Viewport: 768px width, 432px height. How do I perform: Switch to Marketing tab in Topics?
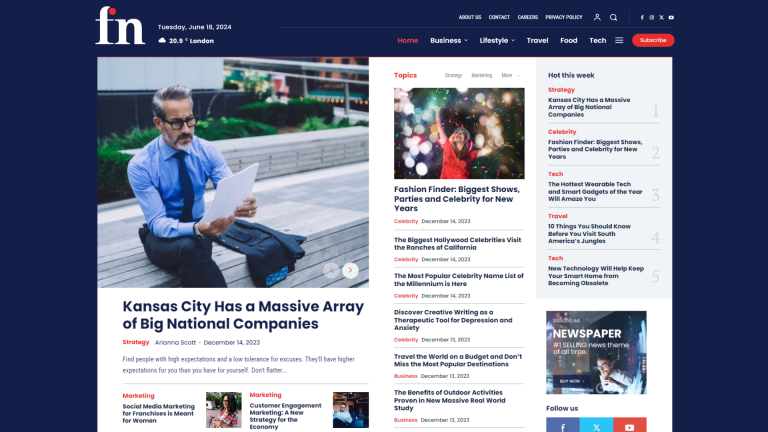[482, 75]
